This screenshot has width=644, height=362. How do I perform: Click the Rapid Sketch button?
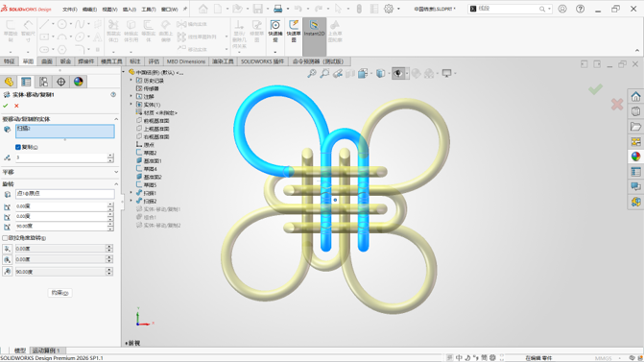[x=294, y=32]
